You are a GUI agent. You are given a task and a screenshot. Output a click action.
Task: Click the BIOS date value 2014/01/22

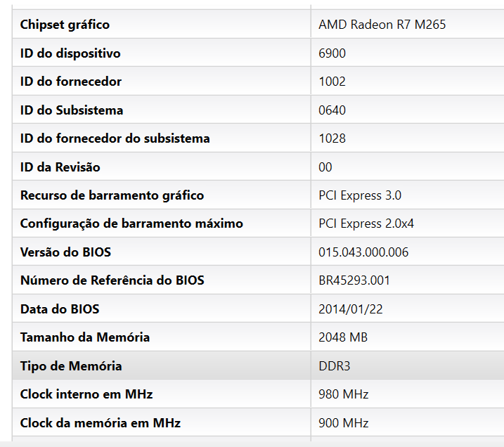click(350, 309)
